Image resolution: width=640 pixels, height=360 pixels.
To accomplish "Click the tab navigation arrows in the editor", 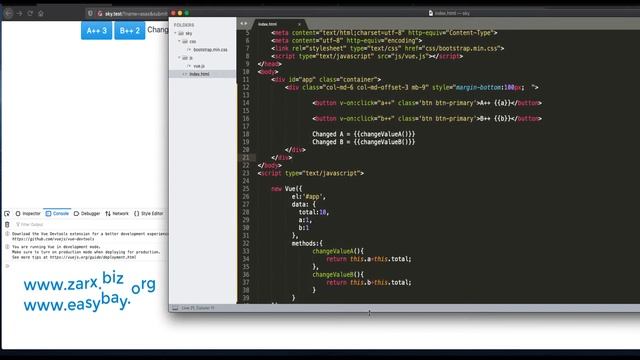I will 244,24.
